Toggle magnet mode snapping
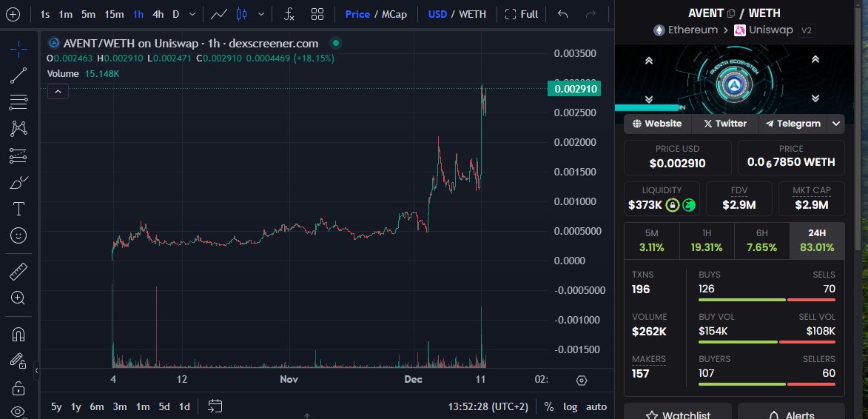868x419 pixels. coord(18,335)
